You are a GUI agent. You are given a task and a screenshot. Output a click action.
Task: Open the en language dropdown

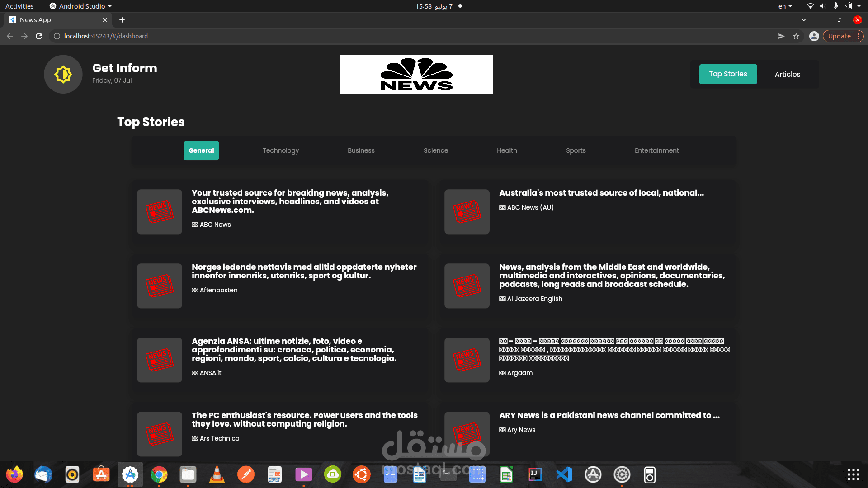pyautogui.click(x=785, y=6)
